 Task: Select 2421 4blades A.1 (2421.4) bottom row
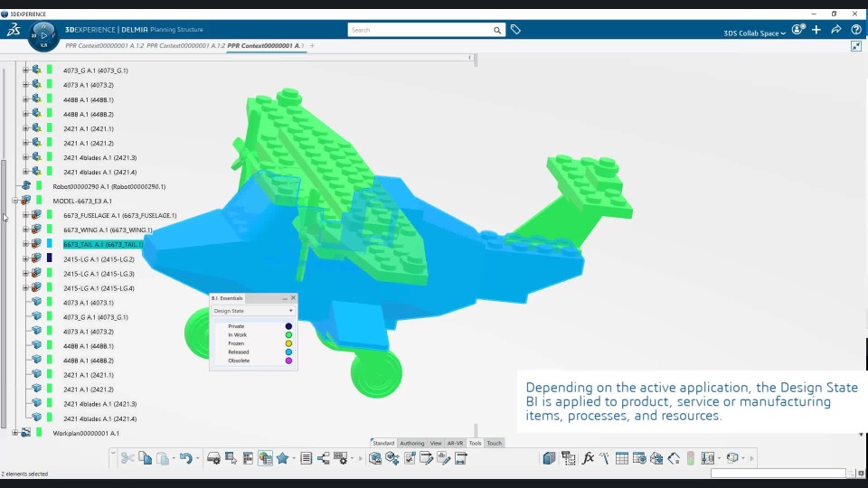[x=99, y=418]
